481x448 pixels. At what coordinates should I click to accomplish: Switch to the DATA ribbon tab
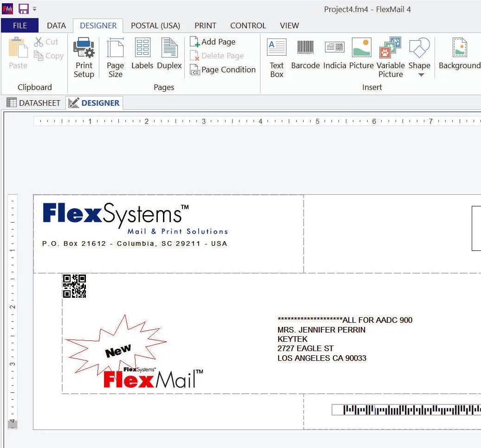[57, 26]
